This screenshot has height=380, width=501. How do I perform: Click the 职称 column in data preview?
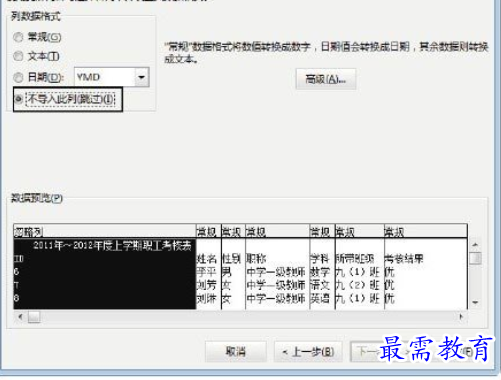click(x=256, y=259)
